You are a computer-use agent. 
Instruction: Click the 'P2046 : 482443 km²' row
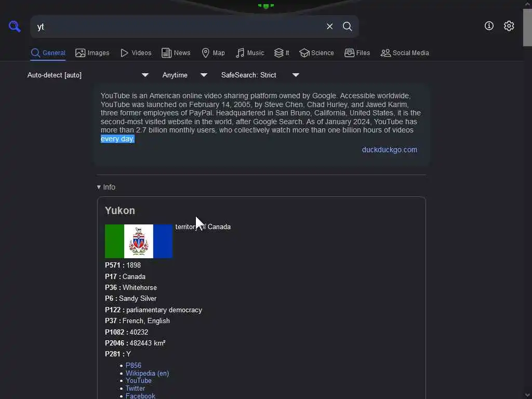135,343
